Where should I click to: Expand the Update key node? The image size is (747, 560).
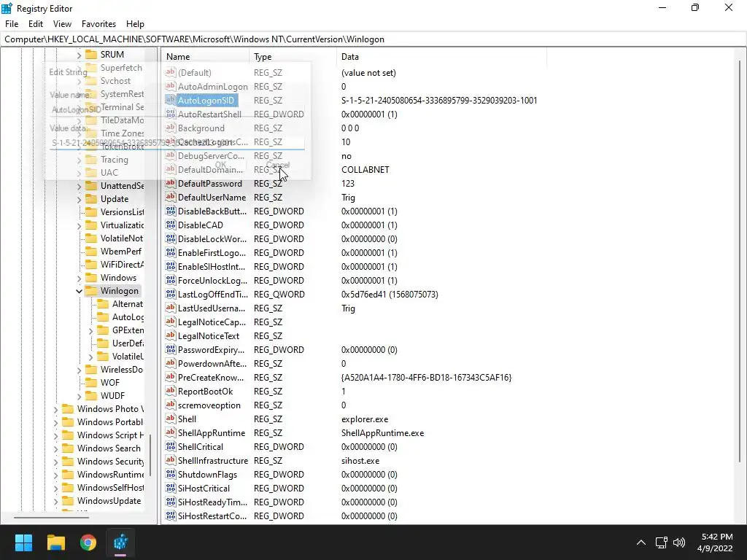pyautogui.click(x=79, y=199)
